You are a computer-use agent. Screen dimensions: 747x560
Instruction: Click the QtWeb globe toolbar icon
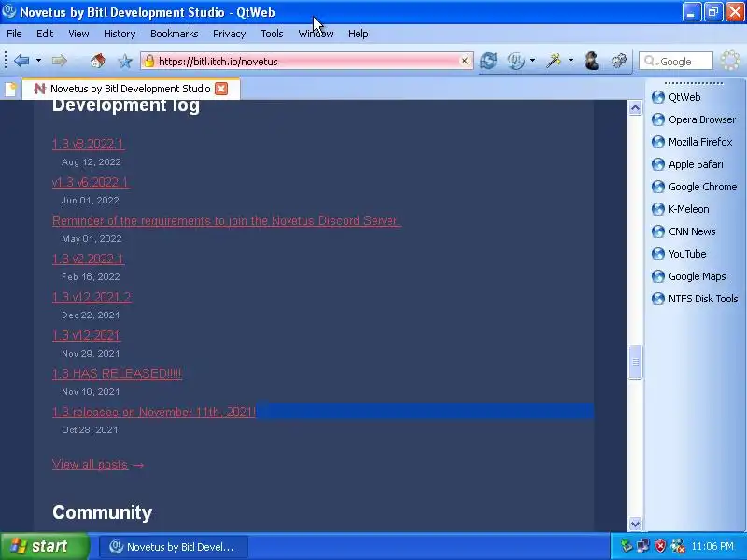point(515,61)
